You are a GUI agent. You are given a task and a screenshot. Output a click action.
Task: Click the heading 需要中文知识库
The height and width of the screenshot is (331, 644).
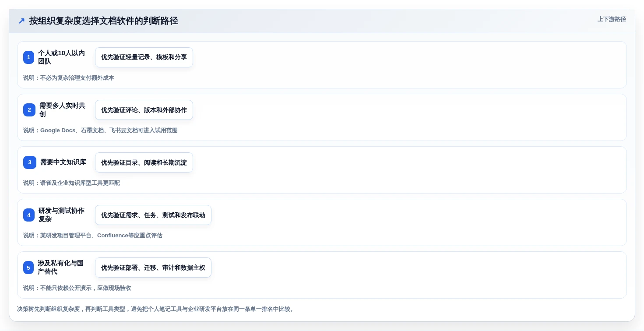[63, 162]
